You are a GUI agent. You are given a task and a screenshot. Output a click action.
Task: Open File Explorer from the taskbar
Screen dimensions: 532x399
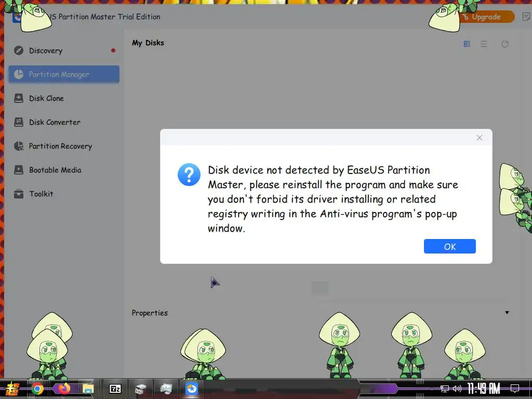tap(88, 389)
